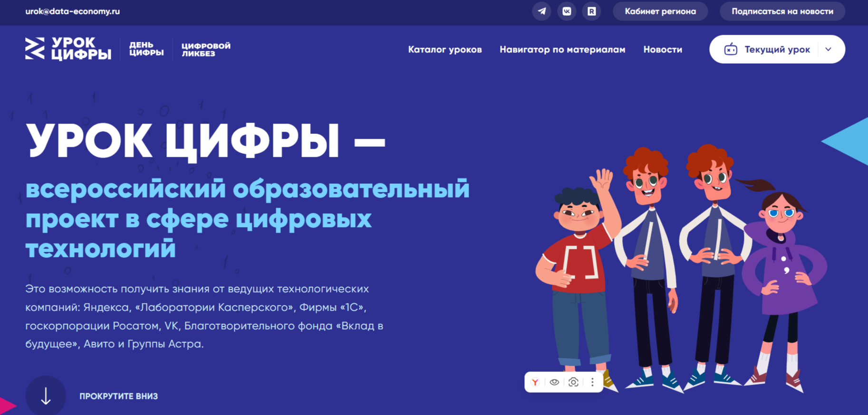Open the Новости menu item
The image size is (868, 415).
coord(663,49)
